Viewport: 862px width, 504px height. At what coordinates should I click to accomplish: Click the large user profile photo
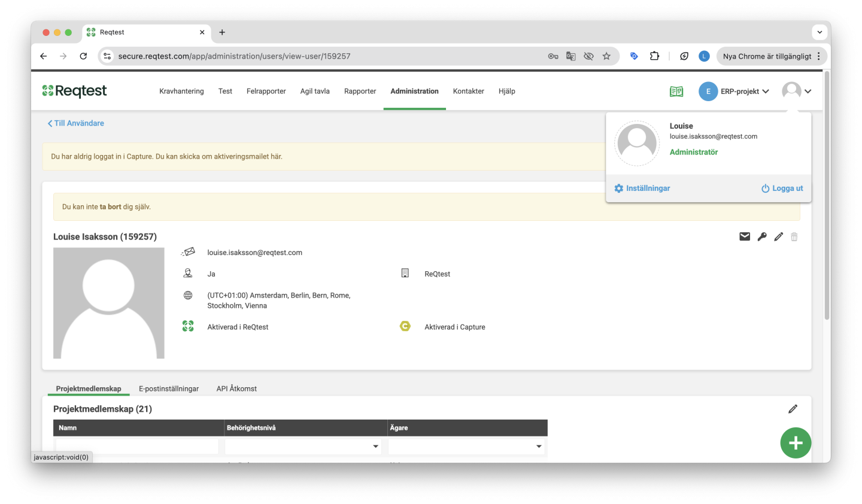click(x=109, y=303)
